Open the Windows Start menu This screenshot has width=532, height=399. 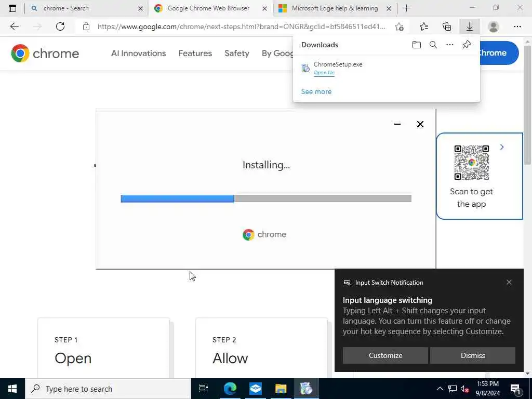(x=12, y=389)
